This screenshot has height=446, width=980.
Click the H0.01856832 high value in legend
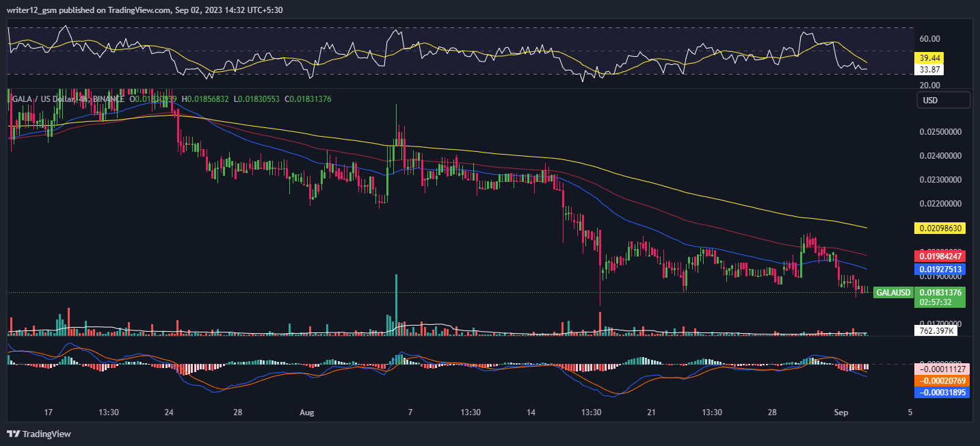click(205, 99)
